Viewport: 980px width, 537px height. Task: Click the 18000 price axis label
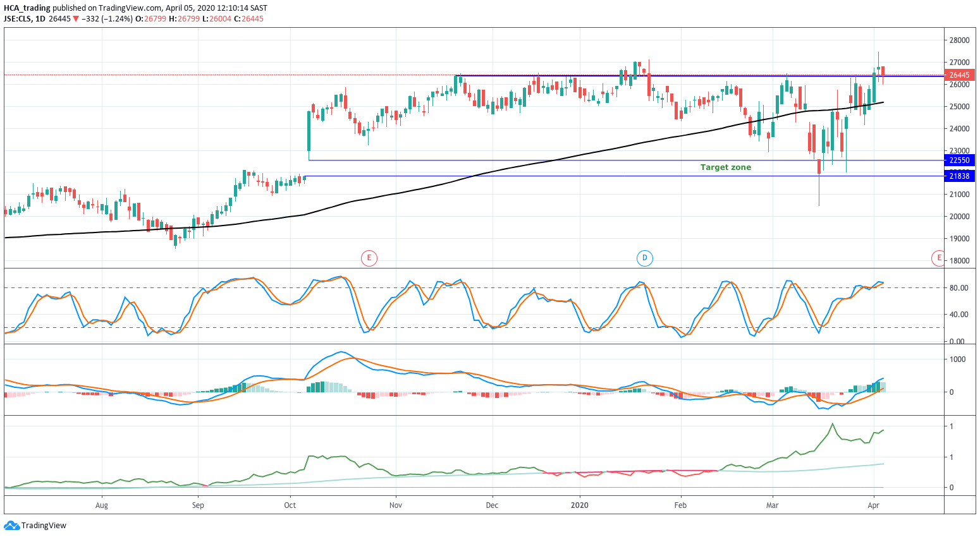click(x=959, y=261)
